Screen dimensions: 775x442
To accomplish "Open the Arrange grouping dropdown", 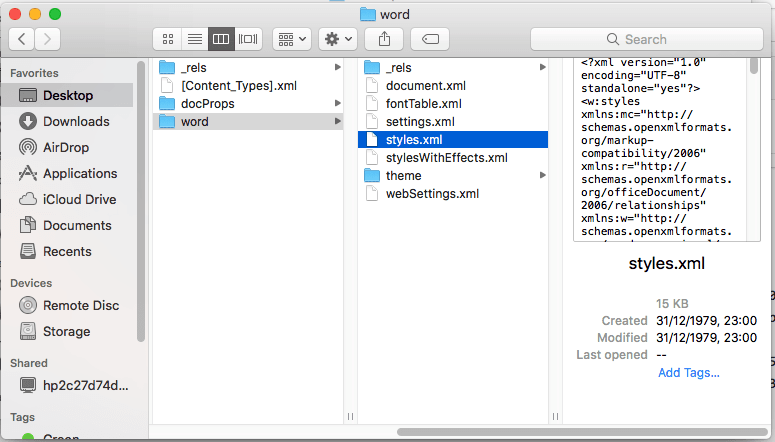I will tap(293, 39).
